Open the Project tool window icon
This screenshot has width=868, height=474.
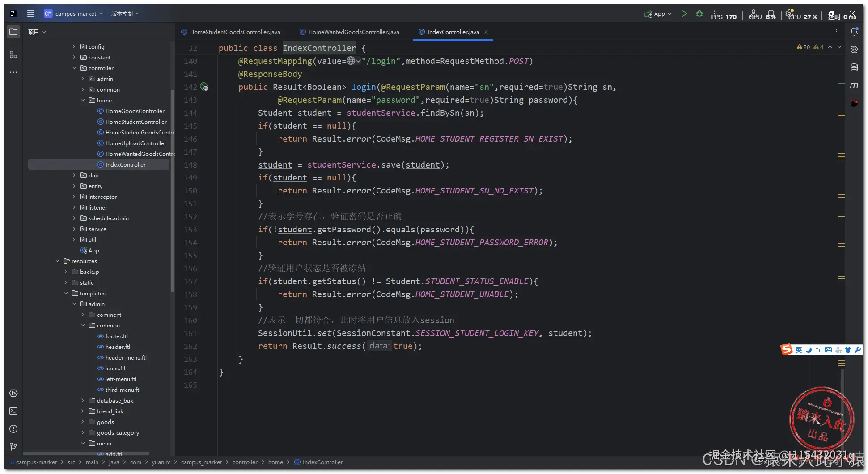tap(13, 32)
